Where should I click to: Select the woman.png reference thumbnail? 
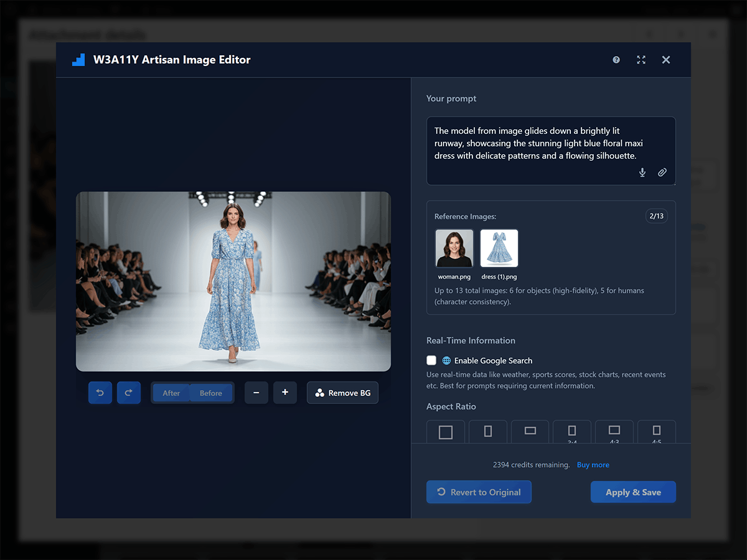pos(454,248)
